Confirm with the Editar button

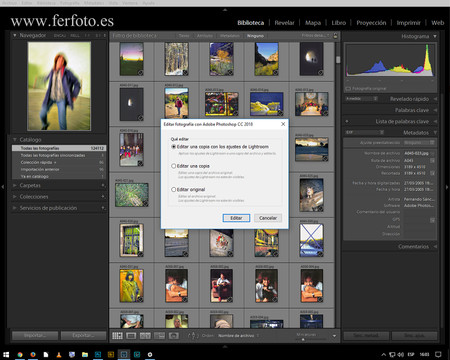[236, 218]
